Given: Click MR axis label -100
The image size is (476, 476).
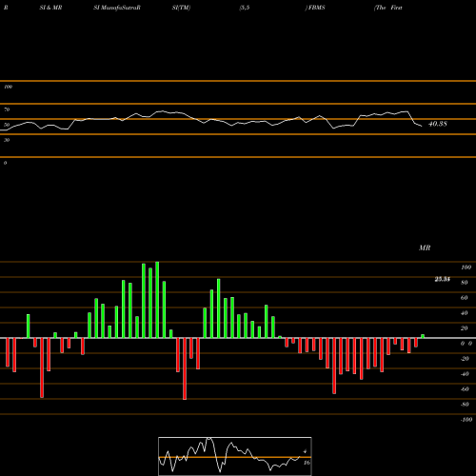Looking at the screenshot, I should (466, 420).
